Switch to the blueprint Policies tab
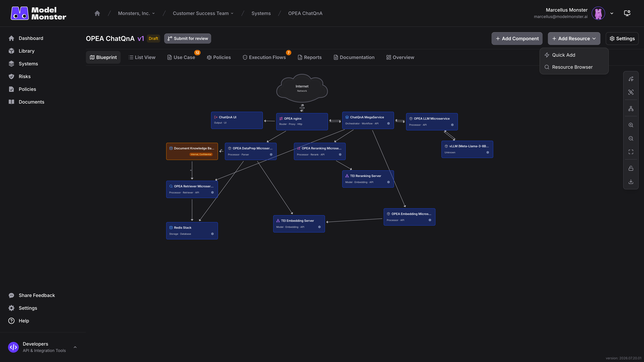 point(219,57)
